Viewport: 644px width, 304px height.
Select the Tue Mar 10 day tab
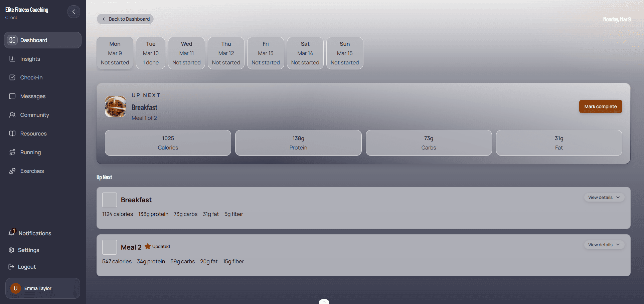coord(151,53)
